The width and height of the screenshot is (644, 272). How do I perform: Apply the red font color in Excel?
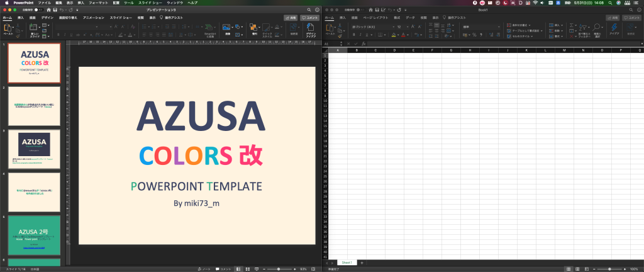403,35
